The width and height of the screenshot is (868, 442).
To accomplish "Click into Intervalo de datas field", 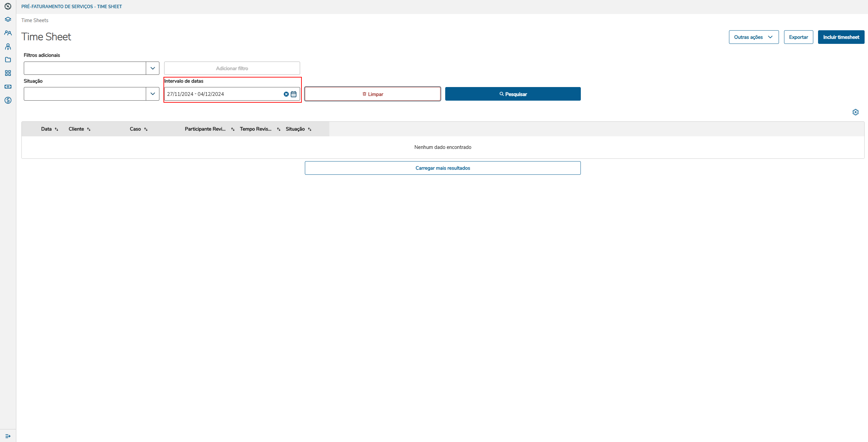I will [x=223, y=94].
